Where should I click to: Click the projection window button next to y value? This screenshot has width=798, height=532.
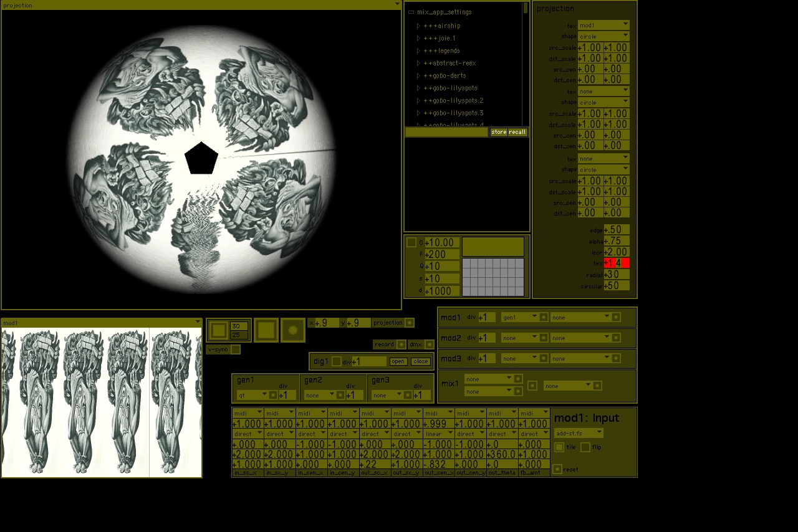(x=410, y=323)
